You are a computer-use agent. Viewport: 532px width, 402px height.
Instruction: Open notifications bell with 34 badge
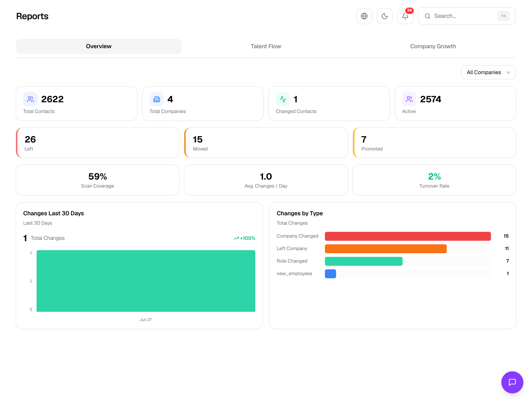(x=405, y=16)
